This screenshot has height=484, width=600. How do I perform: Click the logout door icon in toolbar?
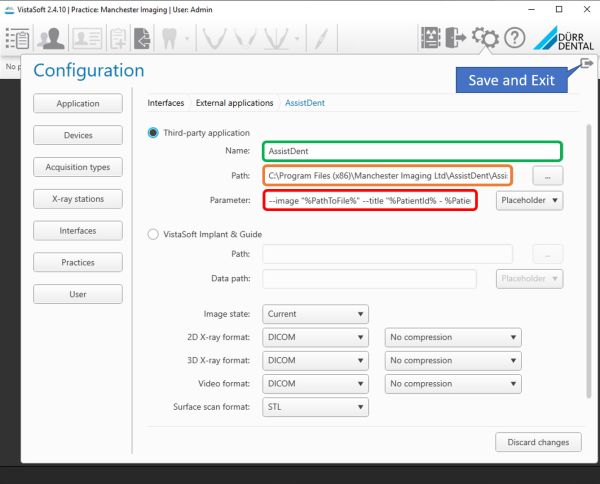click(x=458, y=38)
